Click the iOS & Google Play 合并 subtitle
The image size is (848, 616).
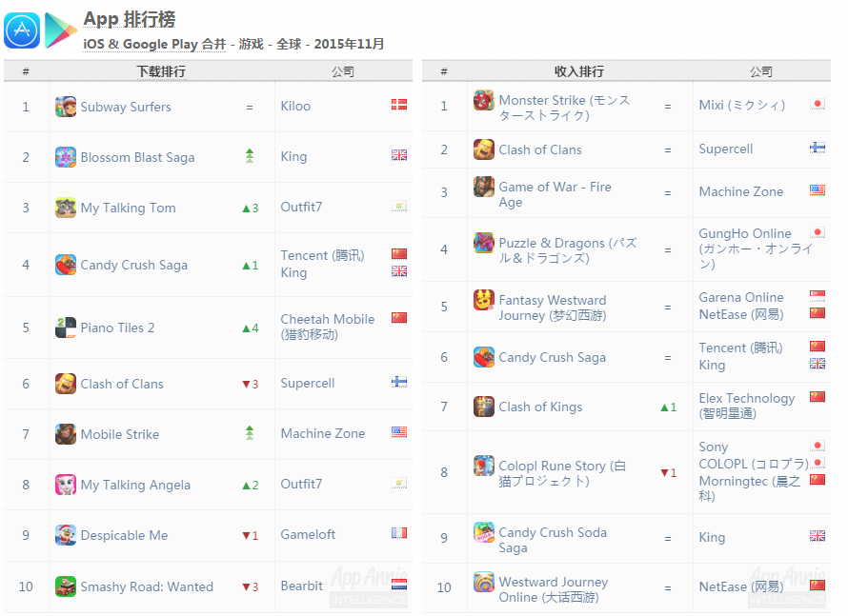pyautogui.click(x=154, y=44)
